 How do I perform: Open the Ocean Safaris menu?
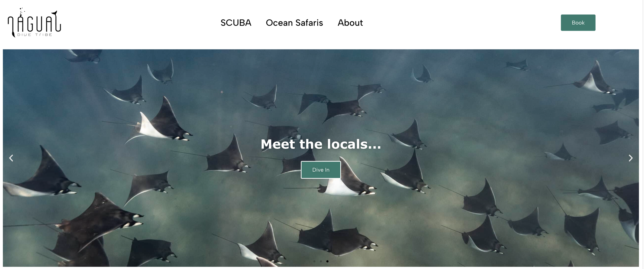(x=294, y=23)
